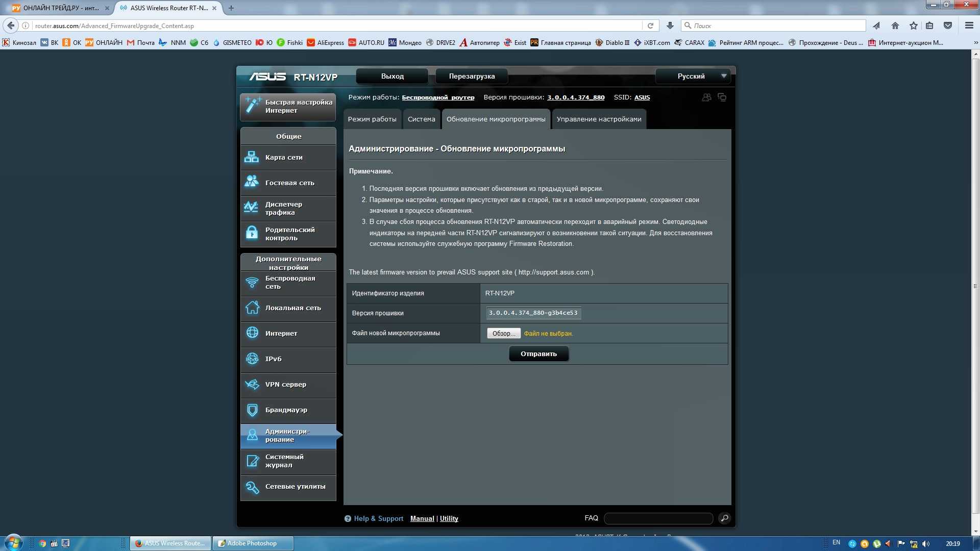Open the Quick Internet Setup wizard icon
The width and height of the screenshot is (980, 551).
click(253, 105)
